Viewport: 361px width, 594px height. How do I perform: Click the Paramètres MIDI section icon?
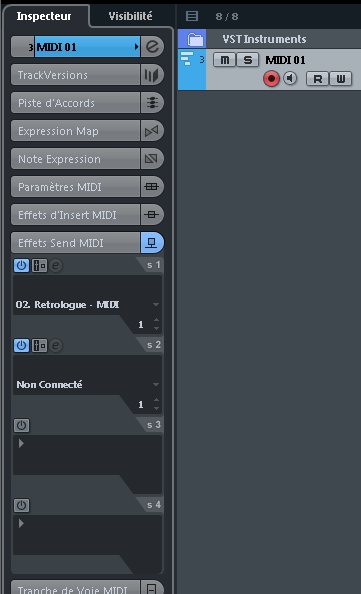tap(152, 187)
